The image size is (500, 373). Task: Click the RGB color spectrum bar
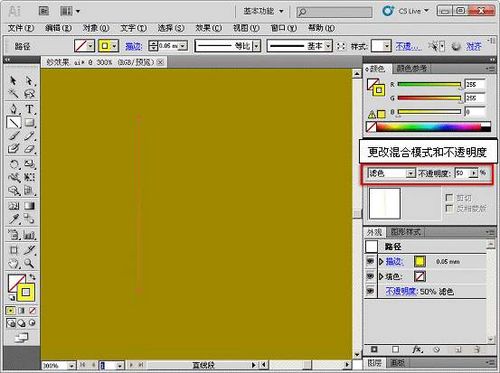point(429,127)
